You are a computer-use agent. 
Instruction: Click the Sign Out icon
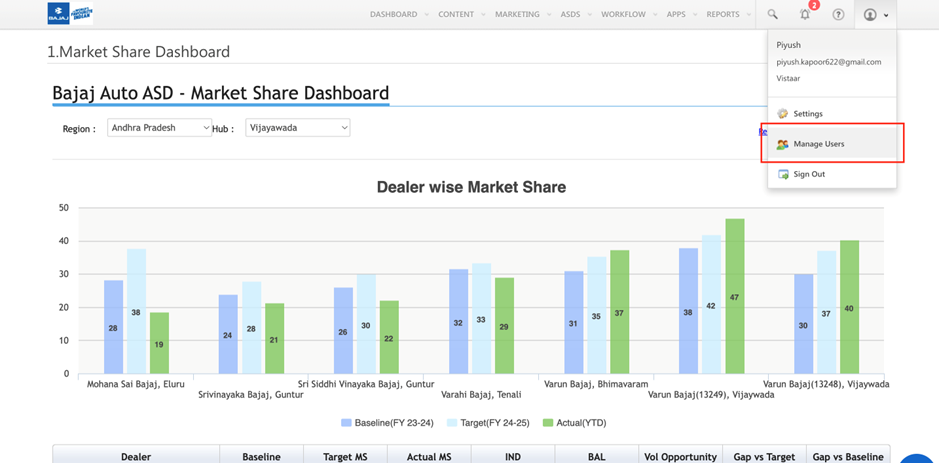pyautogui.click(x=783, y=174)
